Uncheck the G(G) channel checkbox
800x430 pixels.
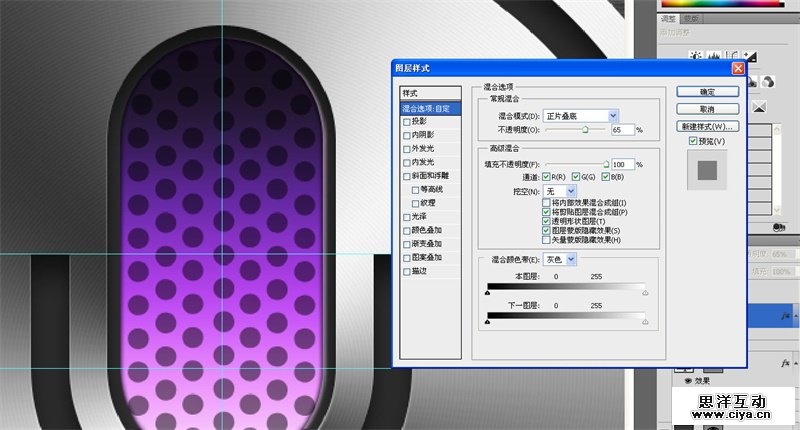(576, 176)
